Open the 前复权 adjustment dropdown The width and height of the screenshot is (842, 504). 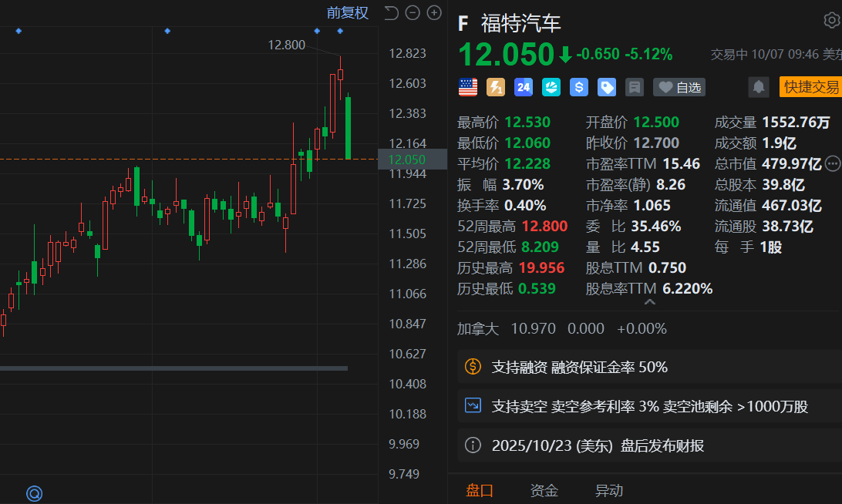[x=347, y=12]
